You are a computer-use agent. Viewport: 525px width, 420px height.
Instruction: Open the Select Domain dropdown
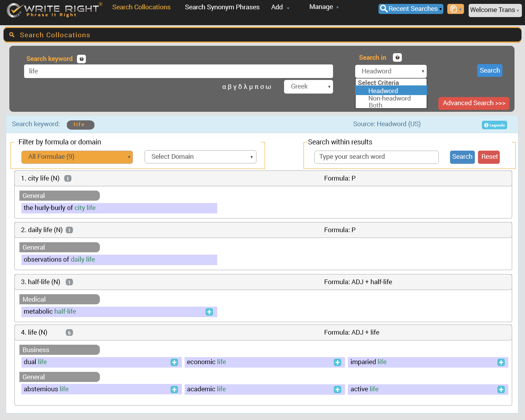pyautogui.click(x=200, y=157)
